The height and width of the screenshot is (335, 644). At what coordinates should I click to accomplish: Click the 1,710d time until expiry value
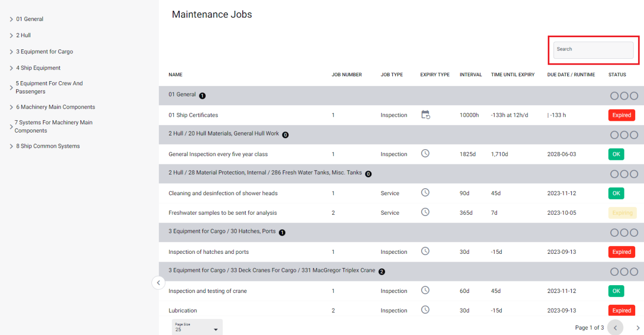pos(499,154)
